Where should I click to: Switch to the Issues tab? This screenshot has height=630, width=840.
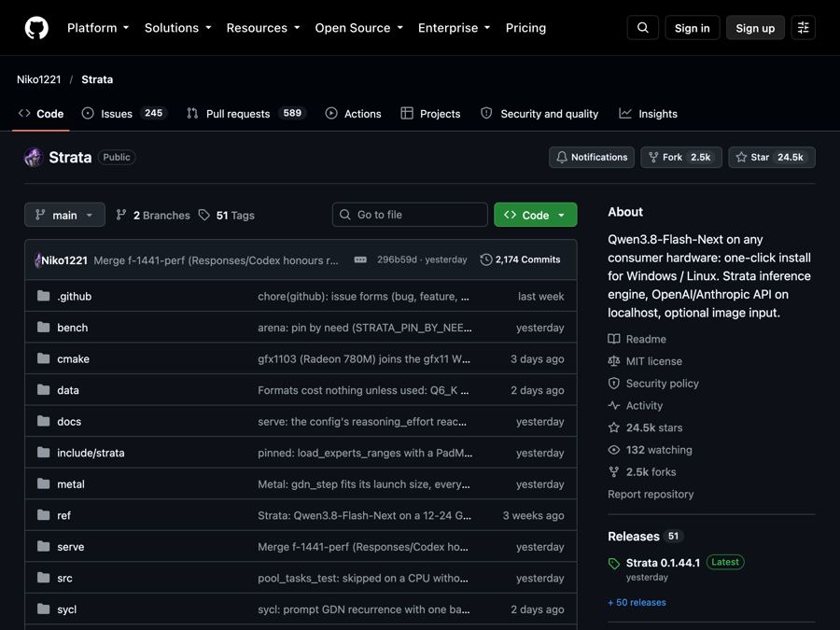pyautogui.click(x=125, y=114)
